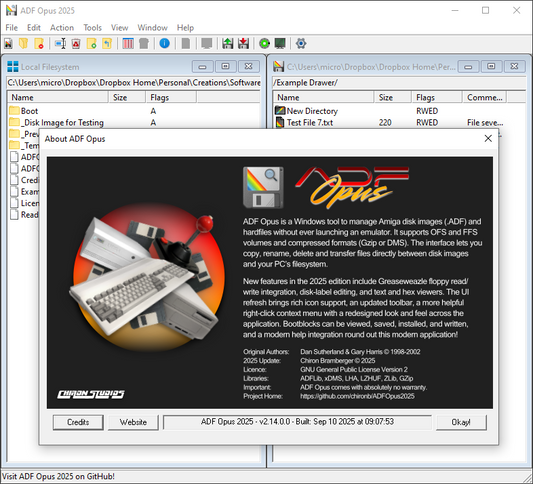
Task: Click the floppy icon with red down arrow
Action: pyautogui.click(x=243, y=44)
